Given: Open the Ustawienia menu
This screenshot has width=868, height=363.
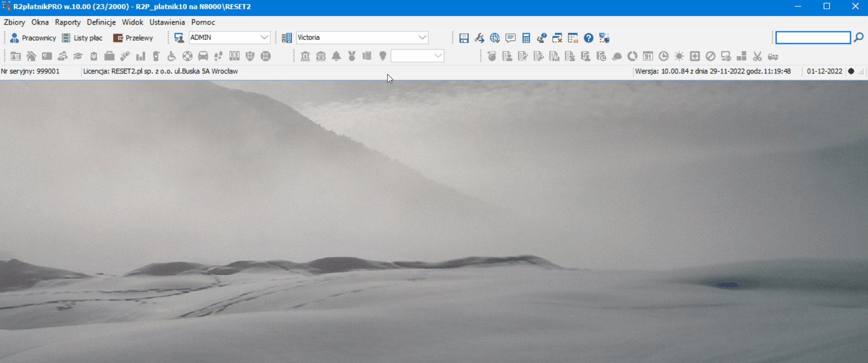Looking at the screenshot, I should tap(167, 22).
